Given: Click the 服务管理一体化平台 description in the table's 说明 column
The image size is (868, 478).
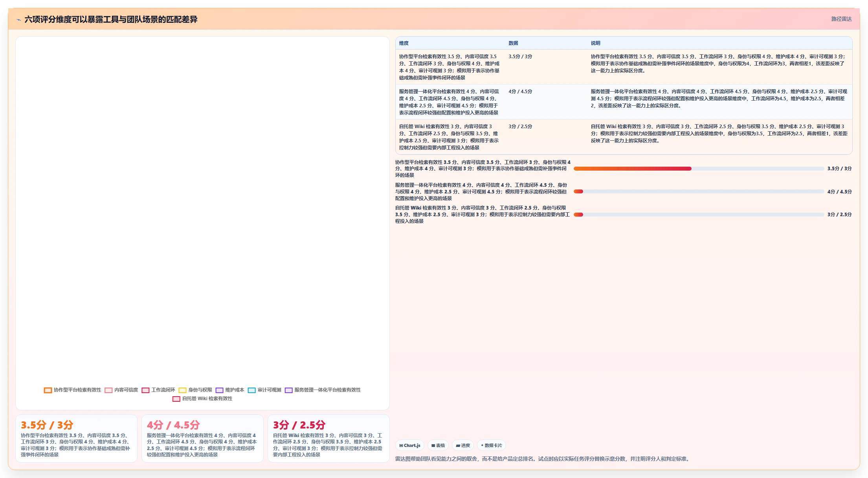Looking at the screenshot, I should (718, 99).
